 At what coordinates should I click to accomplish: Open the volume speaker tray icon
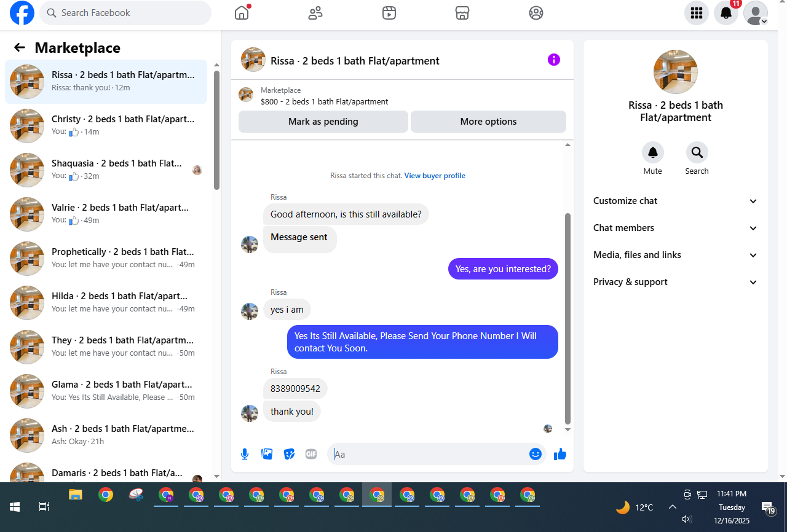(687, 519)
